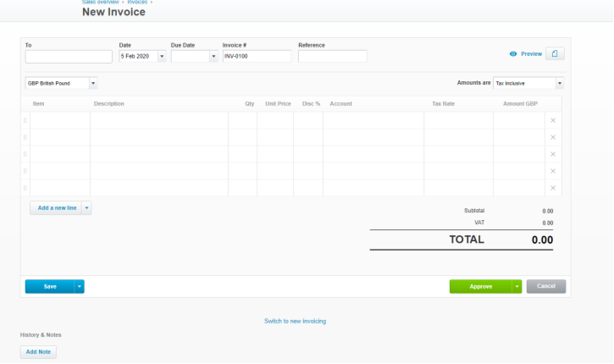Open the Preview link
614x364 pixels.
[531, 54]
